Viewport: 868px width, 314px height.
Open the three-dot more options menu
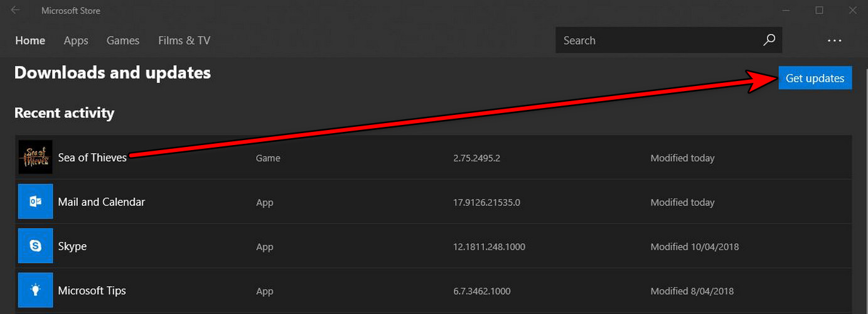(x=834, y=40)
